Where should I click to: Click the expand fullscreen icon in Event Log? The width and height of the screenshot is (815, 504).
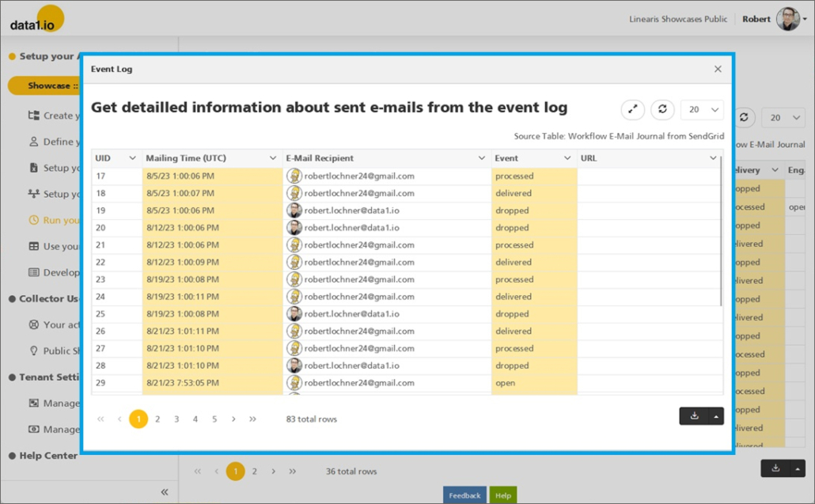(633, 110)
